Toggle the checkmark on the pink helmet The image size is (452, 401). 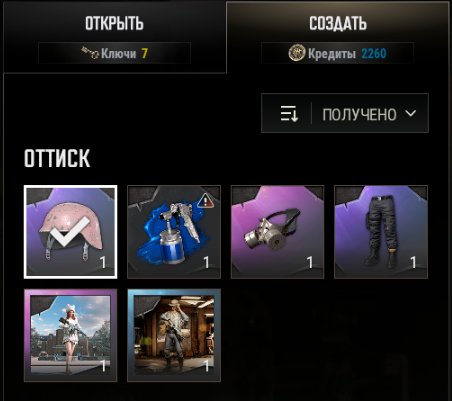pyautogui.click(x=71, y=232)
